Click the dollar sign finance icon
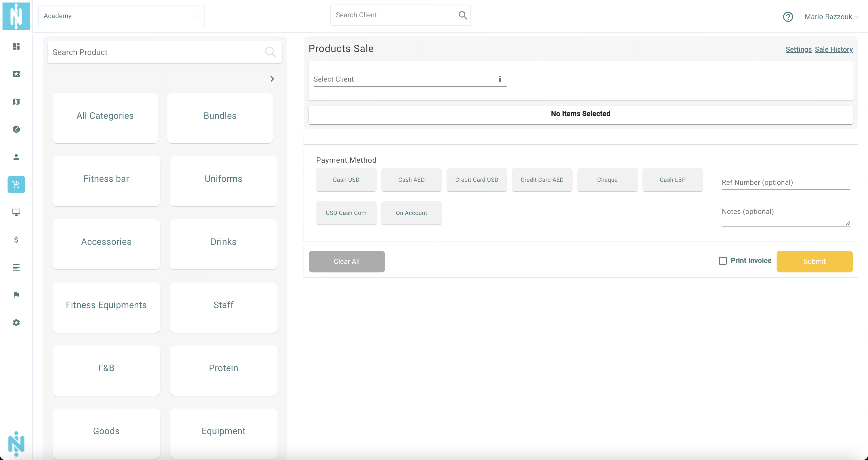 pos(16,240)
